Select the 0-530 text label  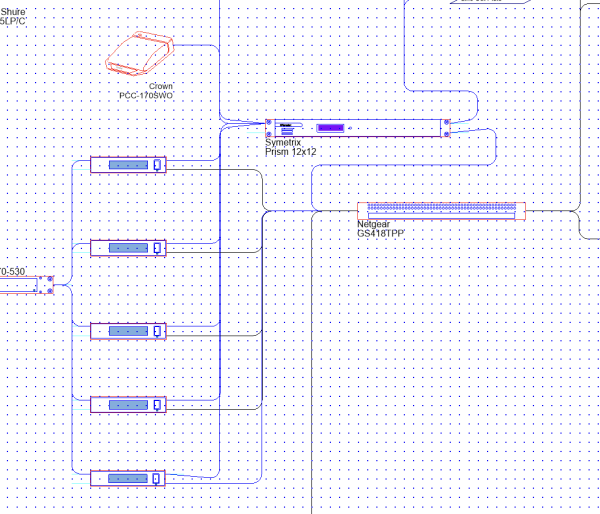[13, 271]
